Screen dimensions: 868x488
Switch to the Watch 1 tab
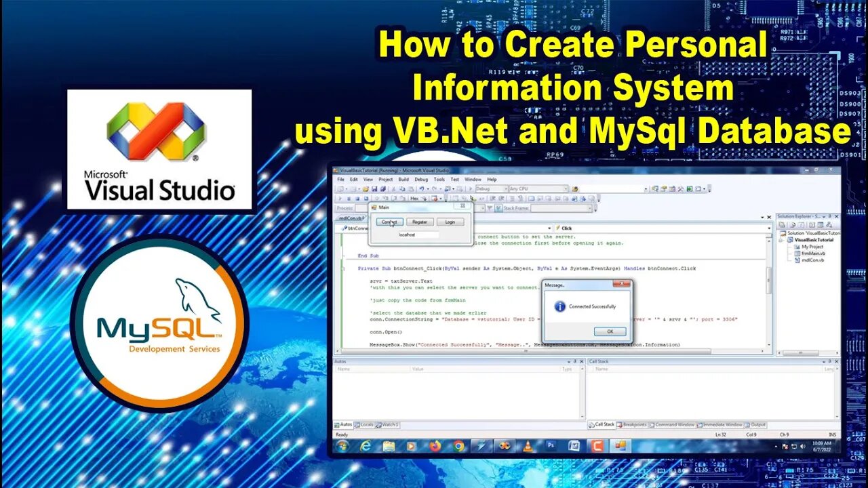387,424
